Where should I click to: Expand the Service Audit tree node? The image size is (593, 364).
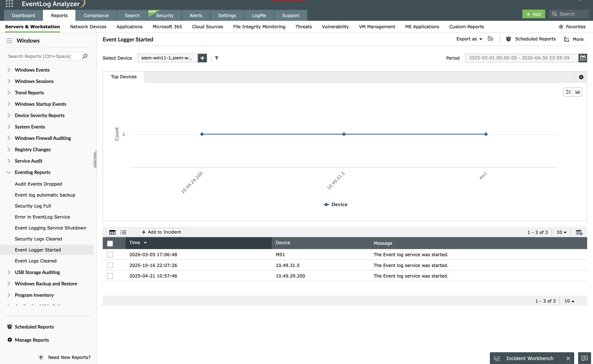[9, 161]
